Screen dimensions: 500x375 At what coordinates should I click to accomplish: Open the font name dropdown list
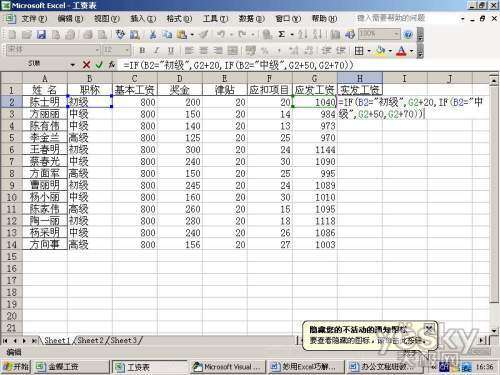97,50
